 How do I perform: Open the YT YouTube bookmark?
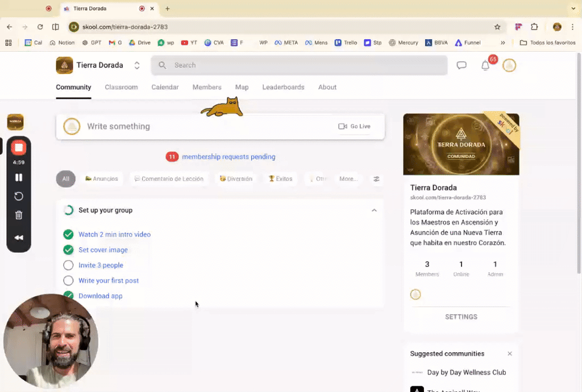[x=189, y=43]
